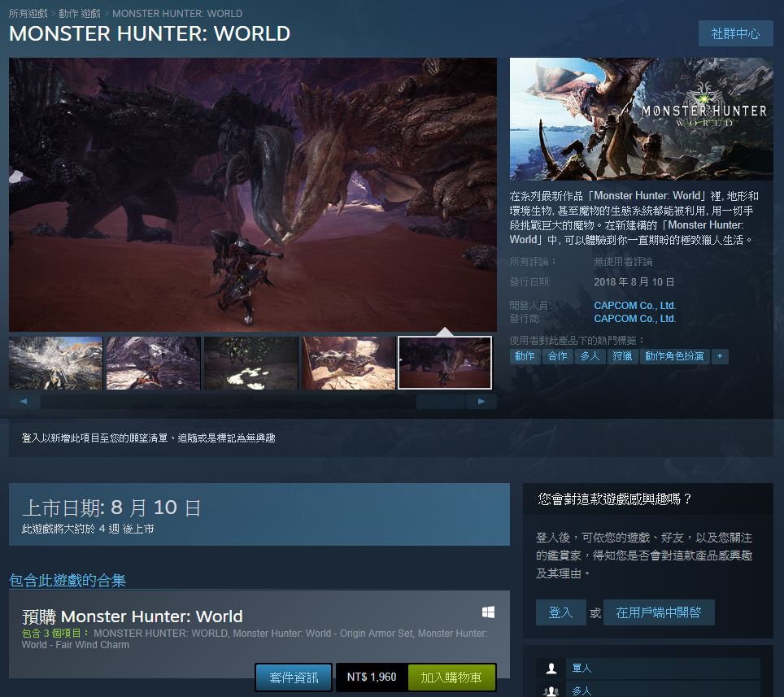Select the 多人 tag under popular tags
The width and height of the screenshot is (784, 697).
[590, 356]
